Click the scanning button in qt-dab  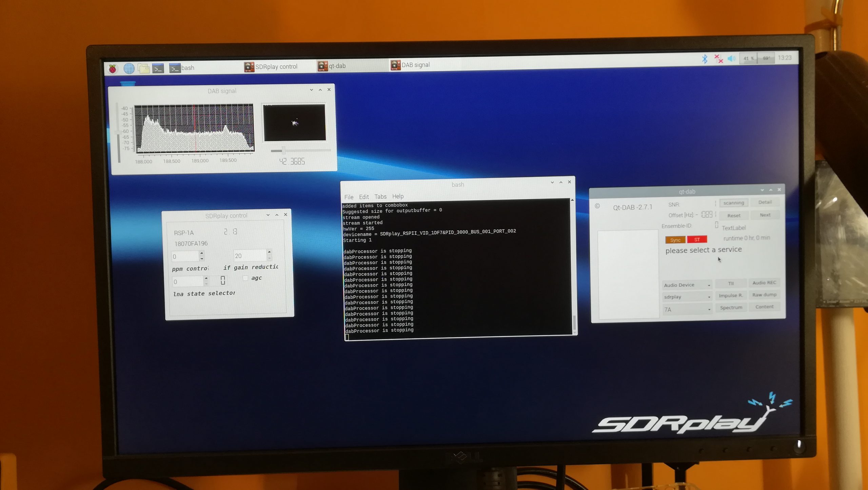click(x=733, y=203)
